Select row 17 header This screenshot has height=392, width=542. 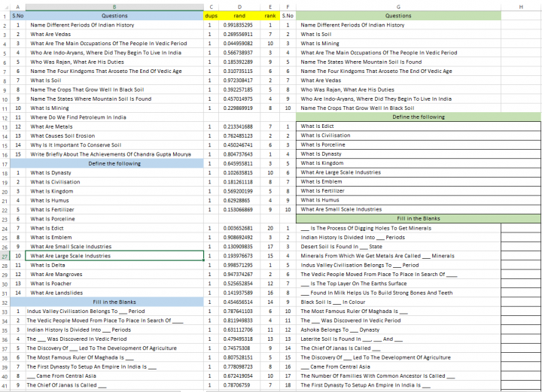pos(5,163)
